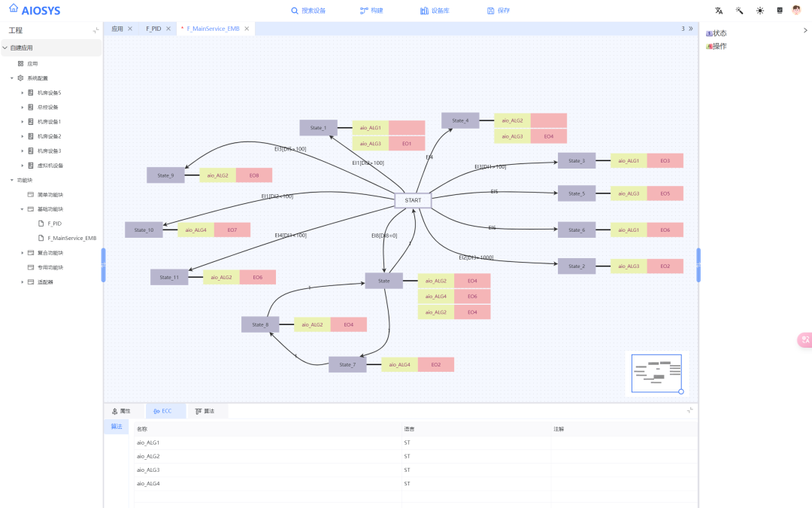Click the pink floating assistant icon

(x=804, y=340)
